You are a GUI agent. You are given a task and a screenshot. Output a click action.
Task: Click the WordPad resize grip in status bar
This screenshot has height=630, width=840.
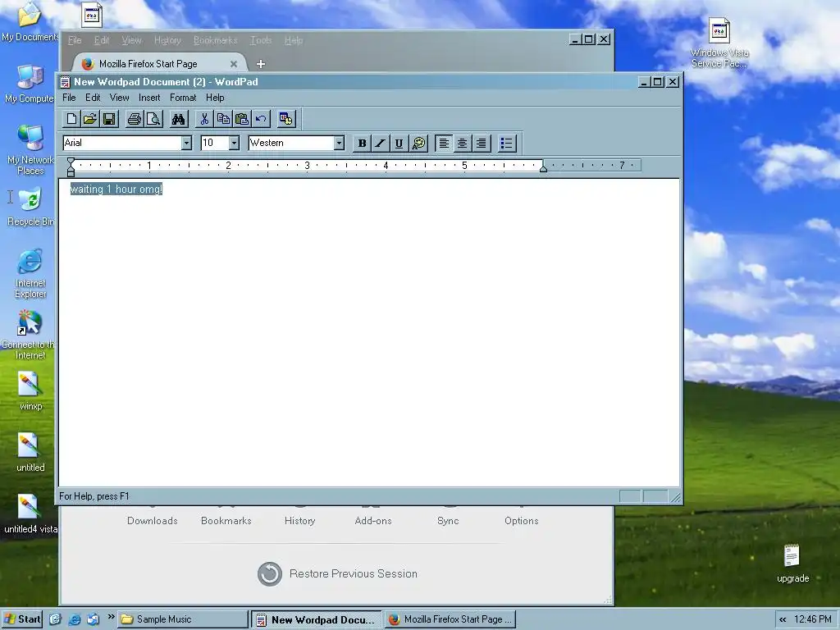676,498
